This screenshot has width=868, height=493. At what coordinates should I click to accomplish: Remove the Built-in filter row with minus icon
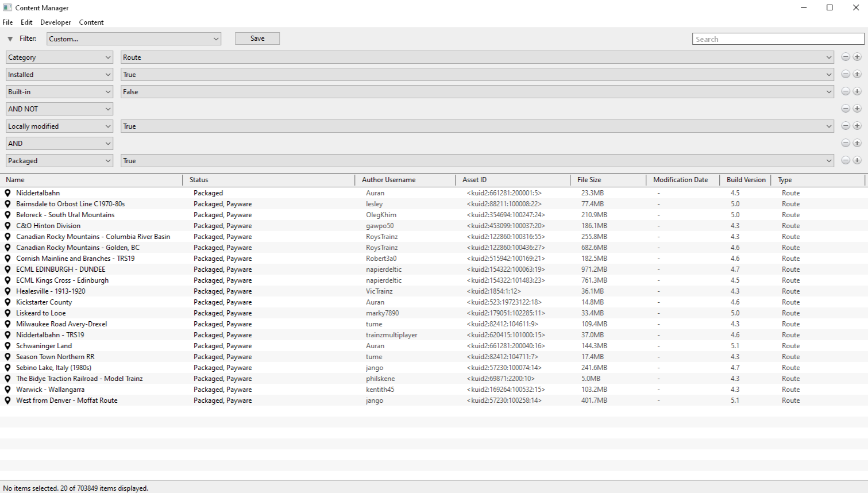click(846, 91)
